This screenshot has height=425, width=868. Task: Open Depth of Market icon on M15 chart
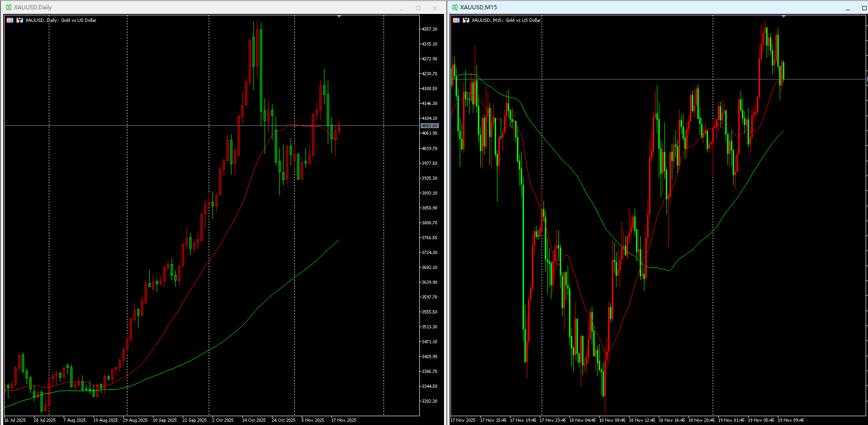coord(466,20)
